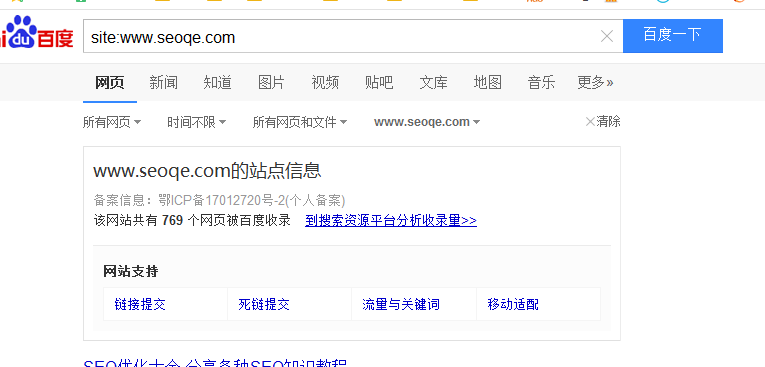The height and width of the screenshot is (367, 765).
Task: Click the 百度一下 search button
Action: pyautogui.click(x=673, y=36)
